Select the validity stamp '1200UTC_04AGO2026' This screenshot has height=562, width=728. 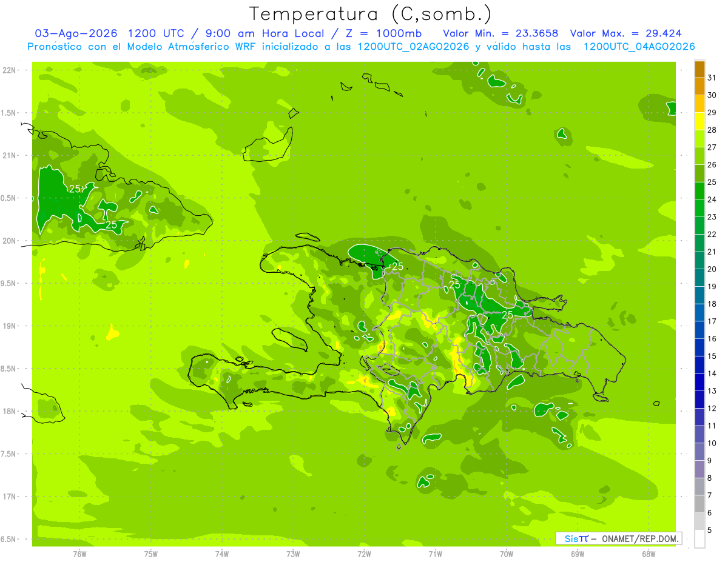(x=639, y=47)
